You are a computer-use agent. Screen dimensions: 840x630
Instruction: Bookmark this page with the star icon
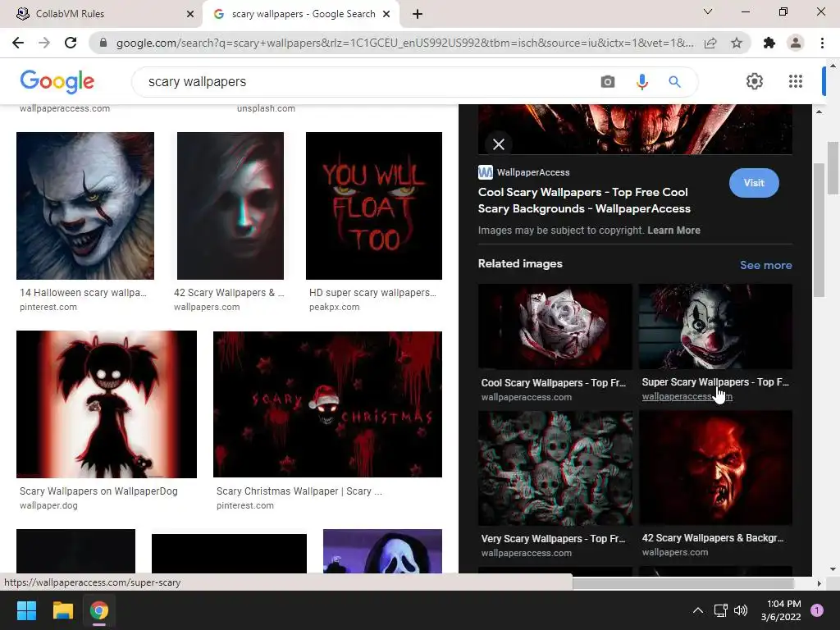737,43
